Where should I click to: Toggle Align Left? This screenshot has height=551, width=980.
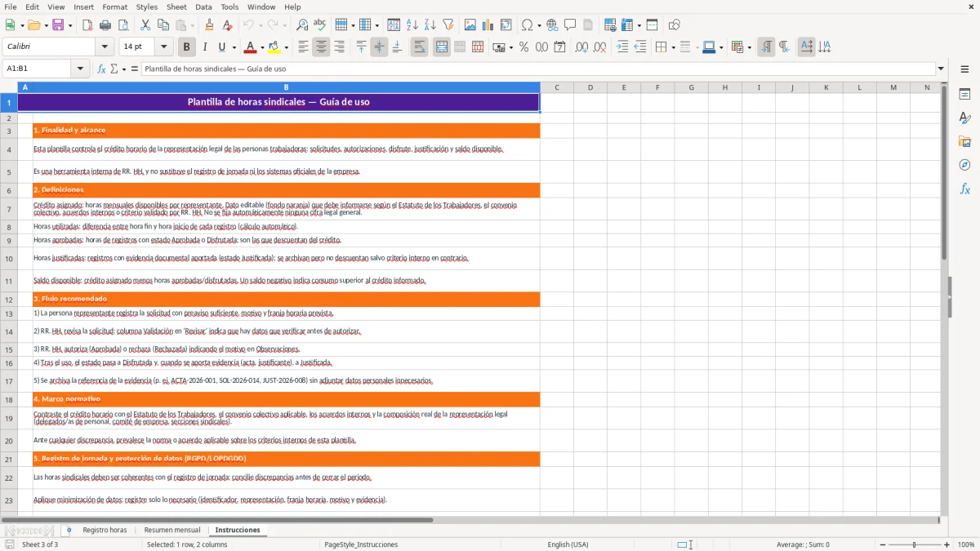coord(303,47)
